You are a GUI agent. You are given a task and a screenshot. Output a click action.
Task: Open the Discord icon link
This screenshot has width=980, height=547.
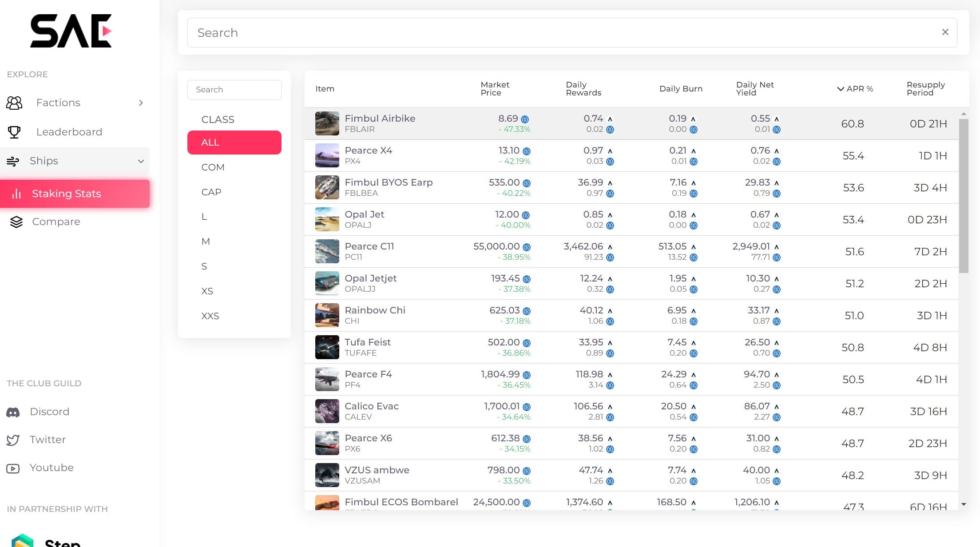click(13, 412)
